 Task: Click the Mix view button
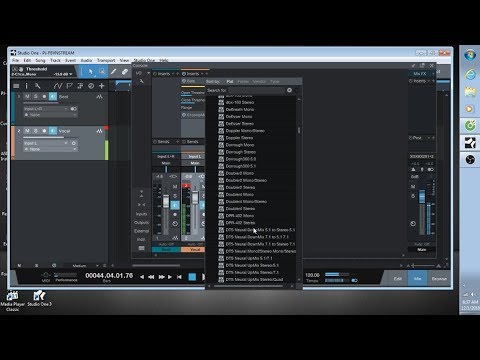coord(418,279)
